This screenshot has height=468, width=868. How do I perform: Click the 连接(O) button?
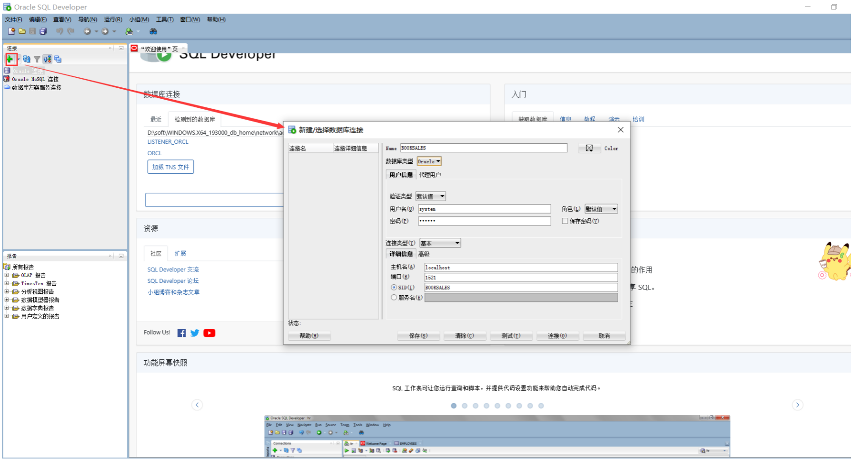(x=557, y=336)
